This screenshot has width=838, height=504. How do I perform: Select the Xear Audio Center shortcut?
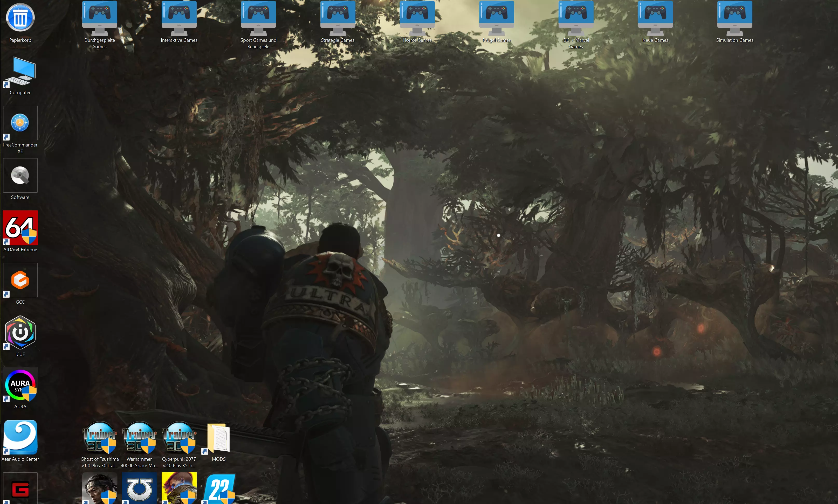[20, 437]
